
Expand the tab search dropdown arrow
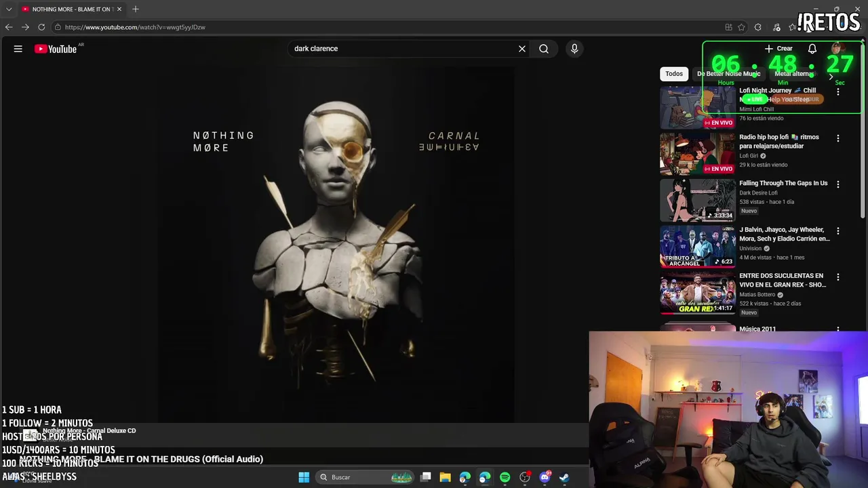(x=9, y=9)
